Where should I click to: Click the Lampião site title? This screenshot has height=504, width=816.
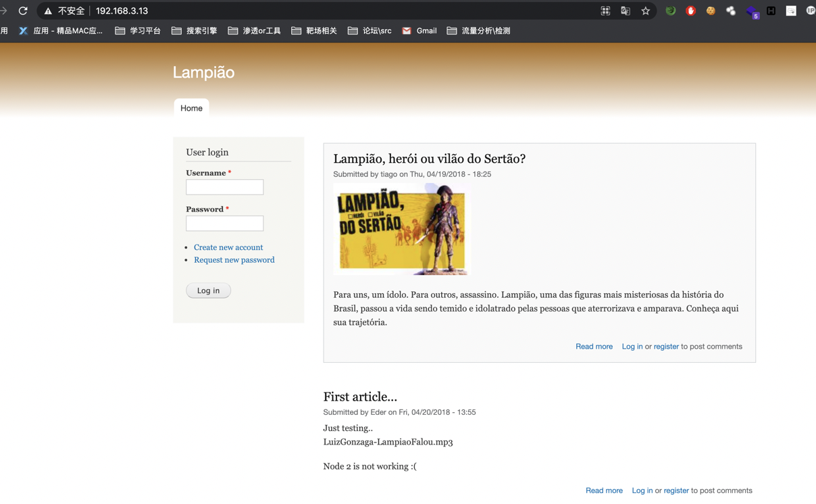[203, 72]
